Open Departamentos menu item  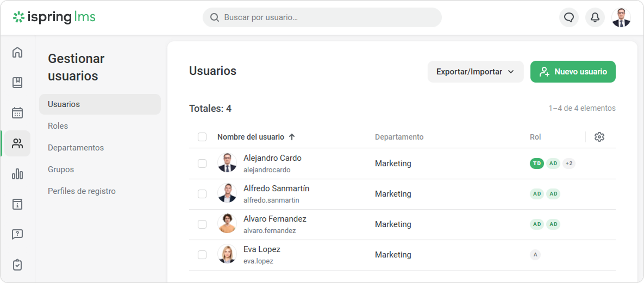[x=76, y=148]
